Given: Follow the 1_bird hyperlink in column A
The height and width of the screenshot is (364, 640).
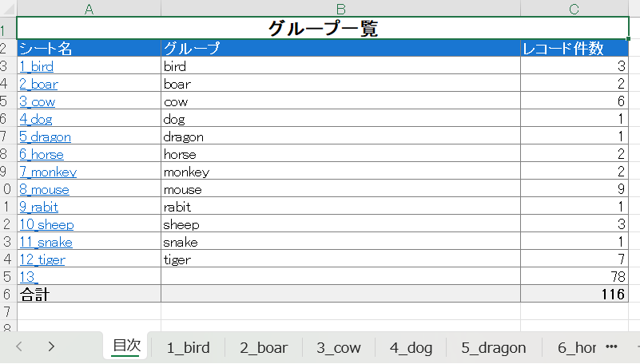Looking at the screenshot, I should coord(36,66).
